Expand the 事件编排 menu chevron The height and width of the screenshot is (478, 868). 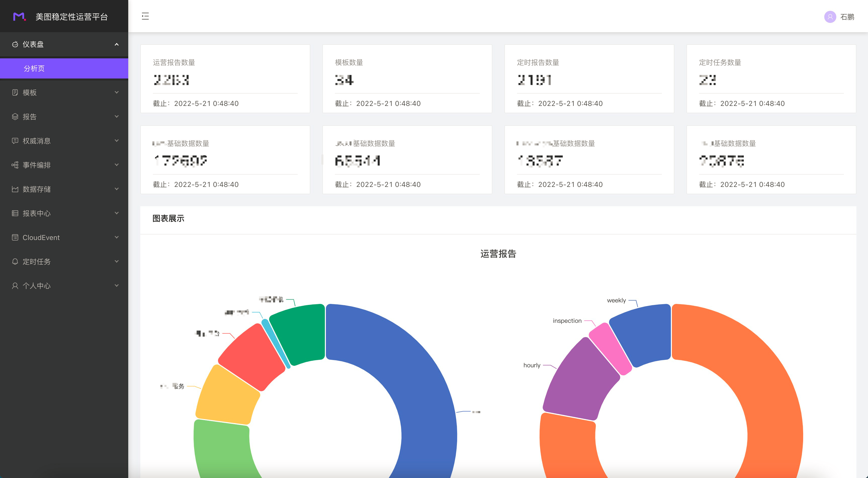[x=117, y=165]
